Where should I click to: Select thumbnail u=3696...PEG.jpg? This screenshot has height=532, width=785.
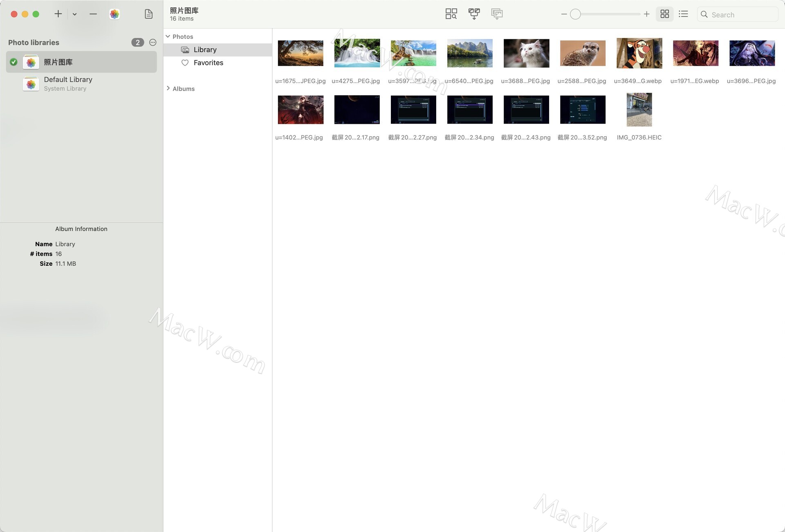[x=752, y=53]
